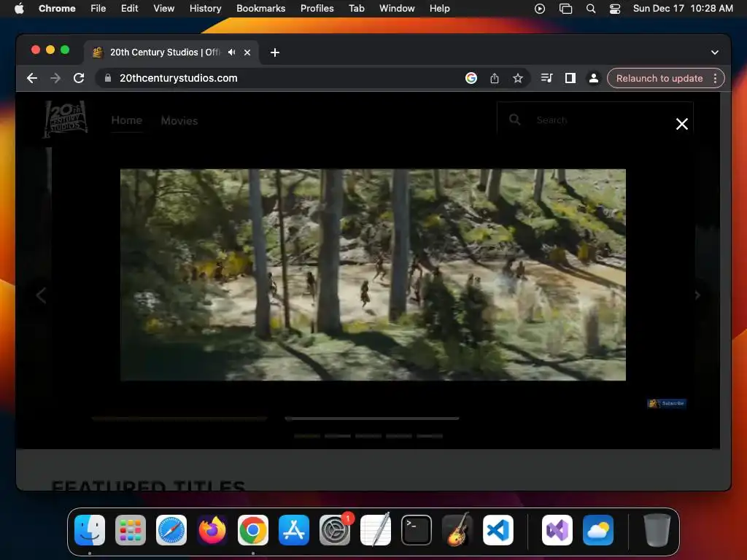
Task: Open Spotlight search in menu bar
Action: coord(591,8)
